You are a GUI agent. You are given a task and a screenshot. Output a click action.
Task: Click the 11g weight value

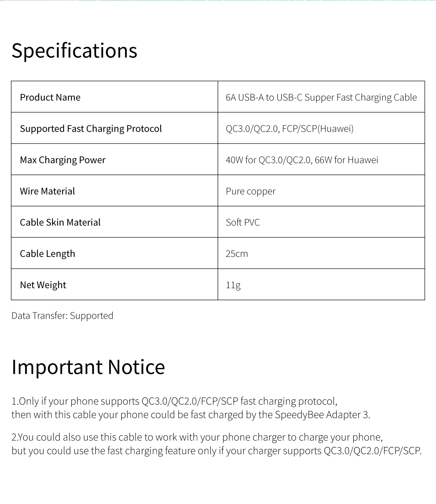(x=233, y=285)
